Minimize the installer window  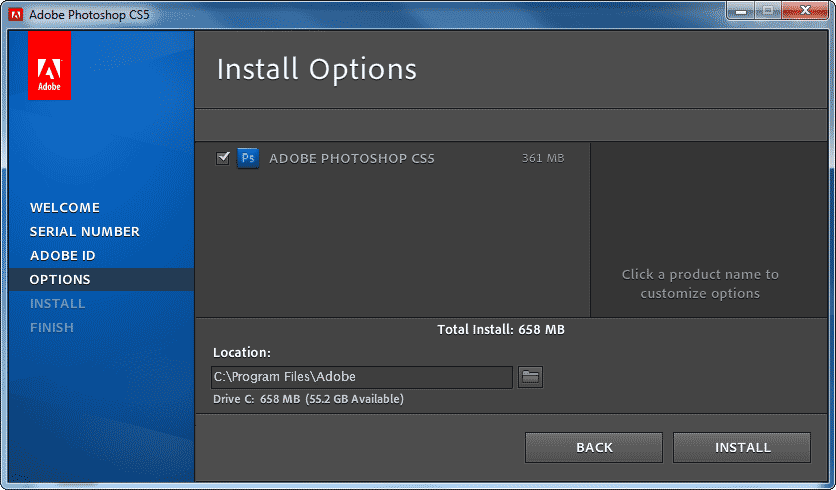(741, 11)
